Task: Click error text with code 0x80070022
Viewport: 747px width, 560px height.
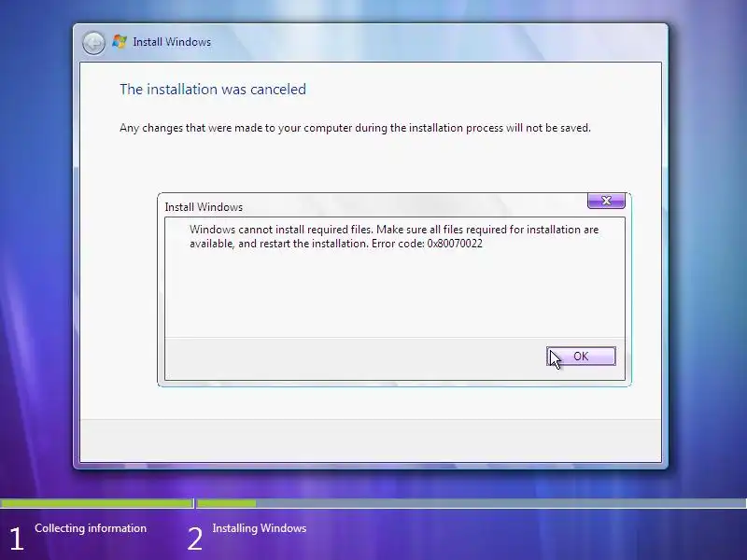Action: [394, 236]
